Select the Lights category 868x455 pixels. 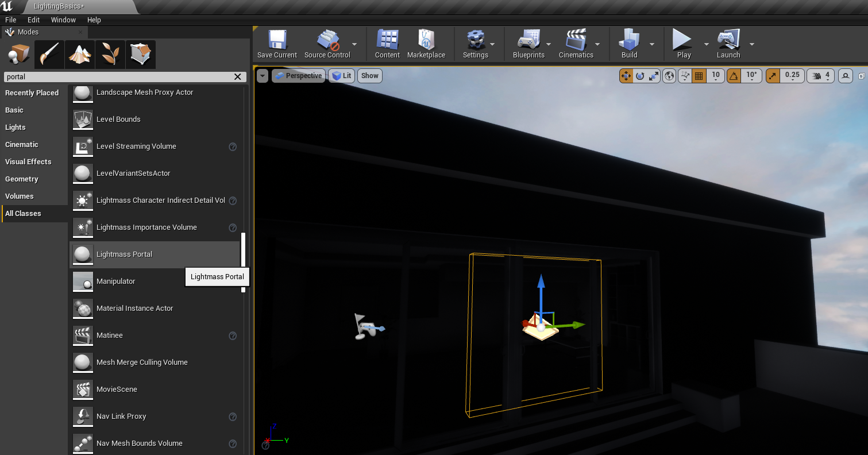click(x=34, y=127)
